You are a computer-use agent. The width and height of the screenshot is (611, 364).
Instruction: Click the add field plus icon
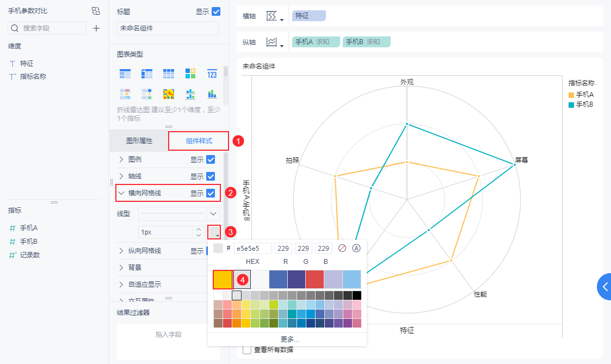tap(96, 28)
